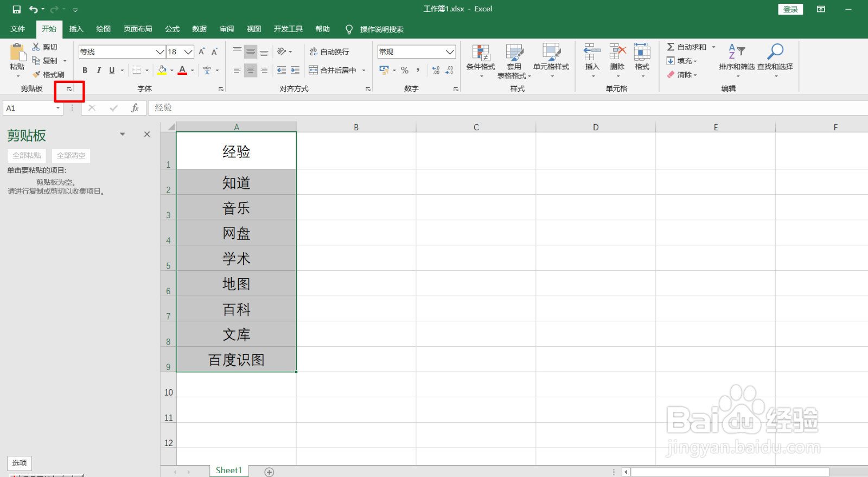This screenshot has height=477, width=868.
Task: Click the increase indent icon
Action: [295, 70]
